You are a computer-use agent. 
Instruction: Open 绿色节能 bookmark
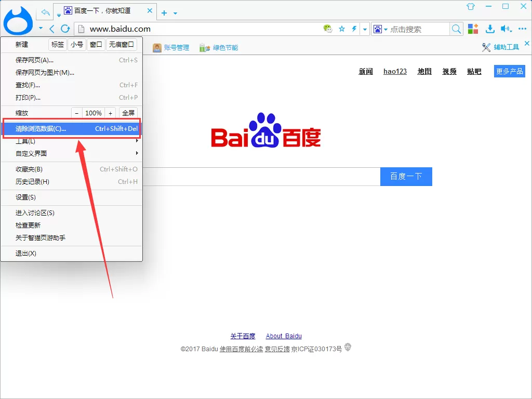pos(219,47)
